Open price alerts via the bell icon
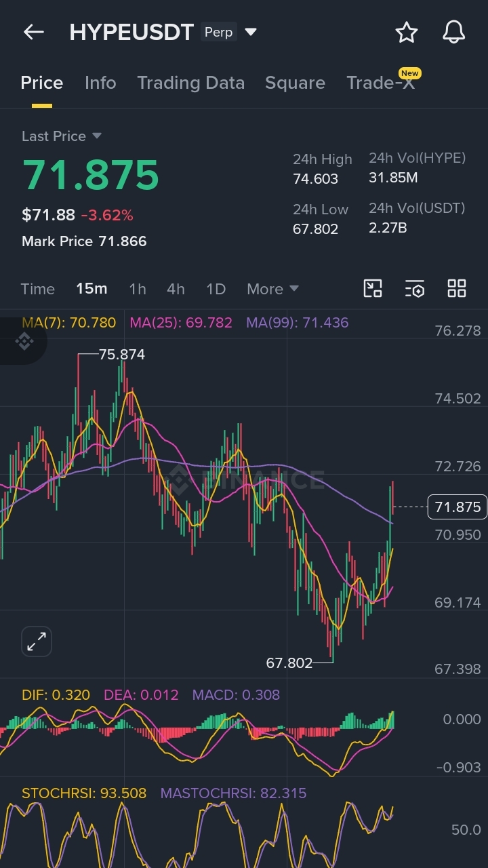488x868 pixels. (453, 32)
